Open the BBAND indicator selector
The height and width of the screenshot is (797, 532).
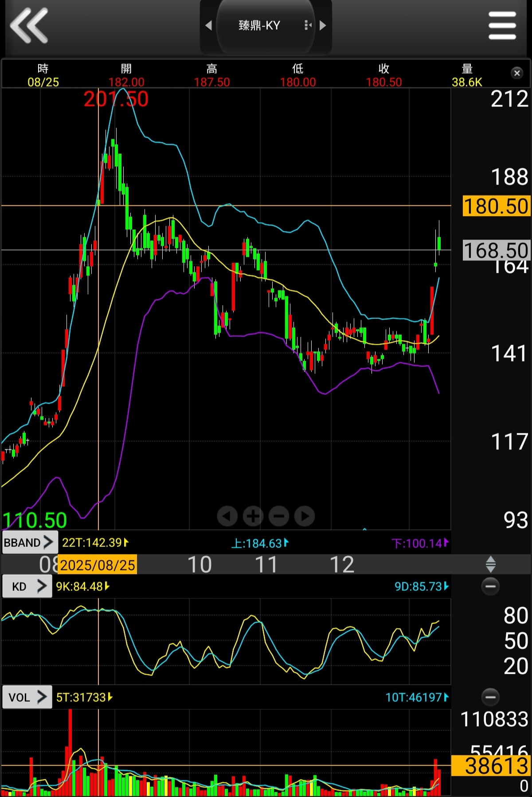click(x=29, y=542)
